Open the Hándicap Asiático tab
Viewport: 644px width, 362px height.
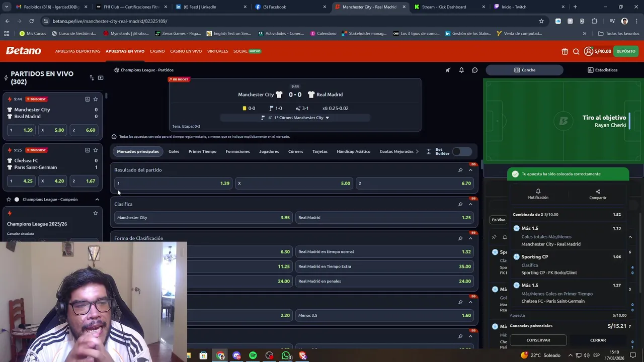click(353, 151)
